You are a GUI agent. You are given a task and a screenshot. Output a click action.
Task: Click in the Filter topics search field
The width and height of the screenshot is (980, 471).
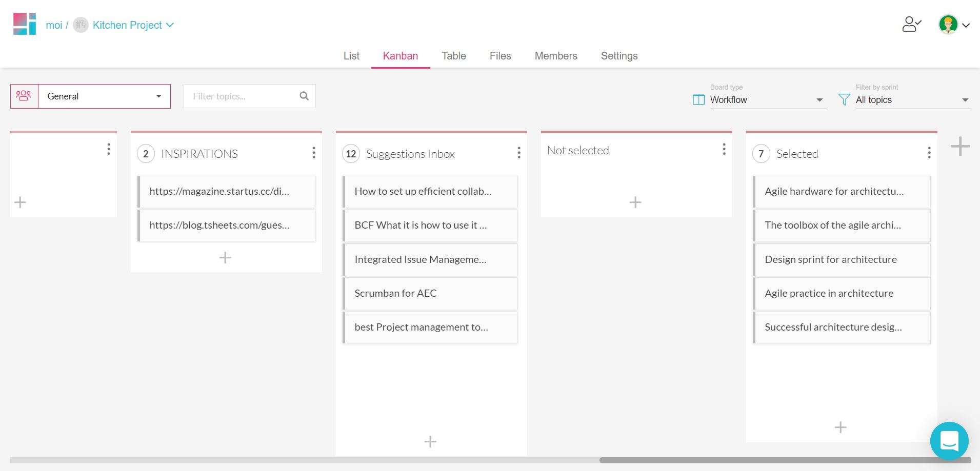241,96
